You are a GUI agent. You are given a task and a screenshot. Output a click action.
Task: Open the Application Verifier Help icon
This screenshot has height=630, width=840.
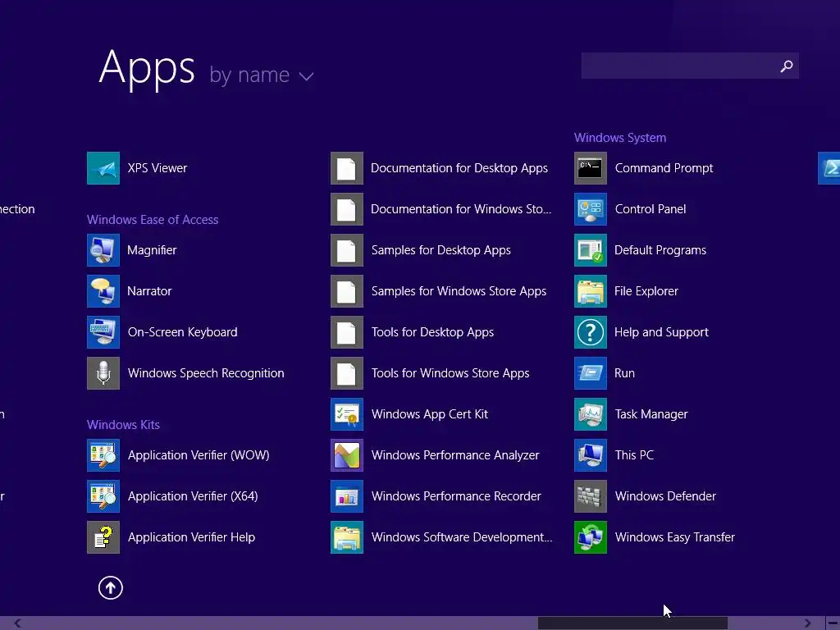coord(103,537)
